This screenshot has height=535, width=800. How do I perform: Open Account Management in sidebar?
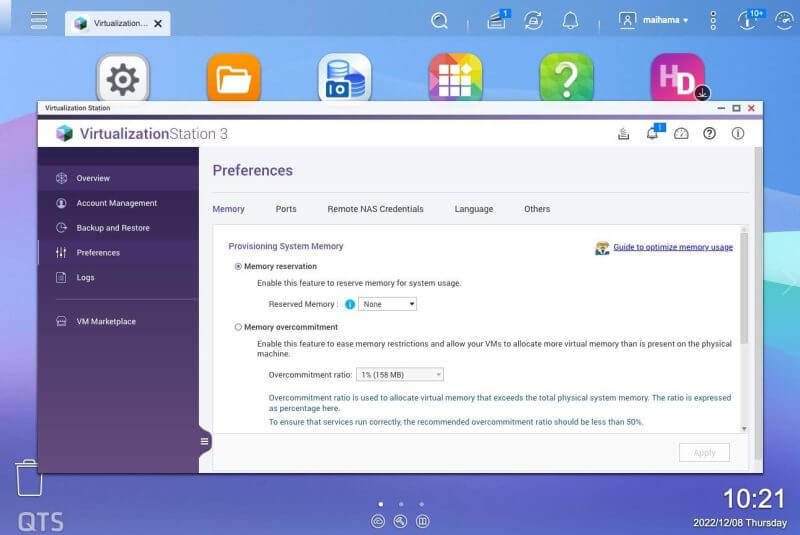click(x=118, y=203)
